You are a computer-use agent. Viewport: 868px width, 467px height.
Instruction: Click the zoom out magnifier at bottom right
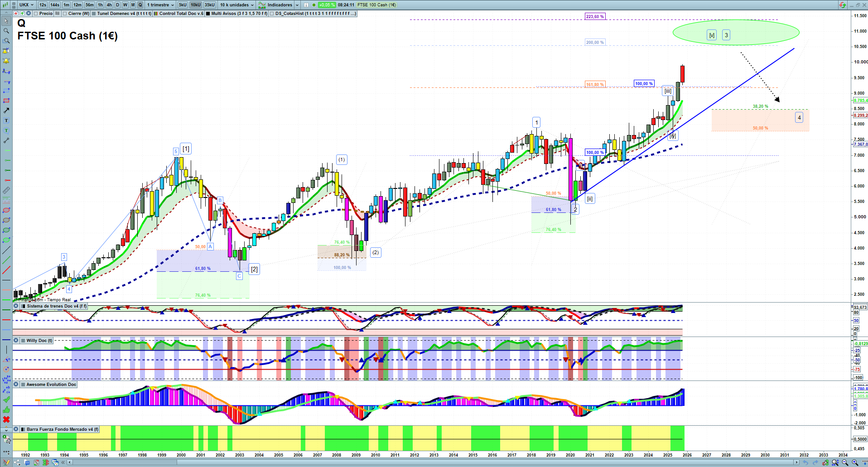[x=845, y=462]
